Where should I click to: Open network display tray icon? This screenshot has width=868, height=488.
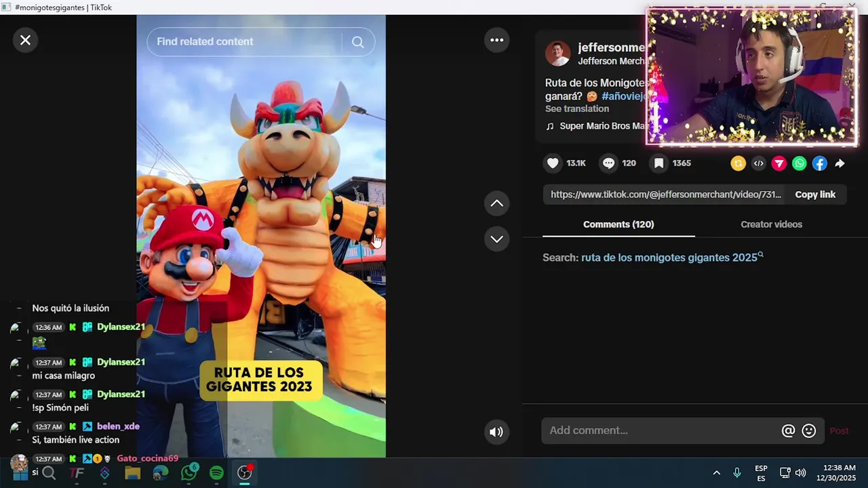pos(785,473)
